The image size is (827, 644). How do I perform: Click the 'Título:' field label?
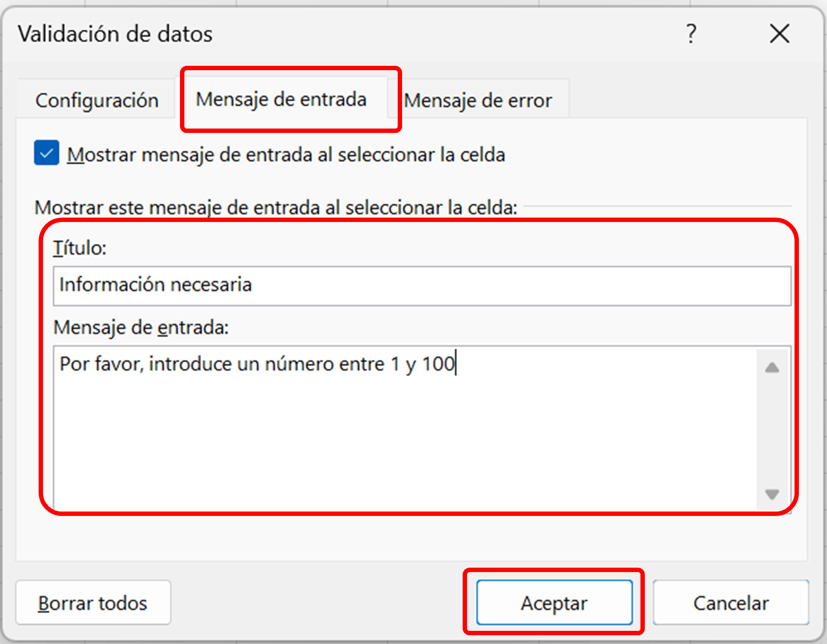click(80, 248)
